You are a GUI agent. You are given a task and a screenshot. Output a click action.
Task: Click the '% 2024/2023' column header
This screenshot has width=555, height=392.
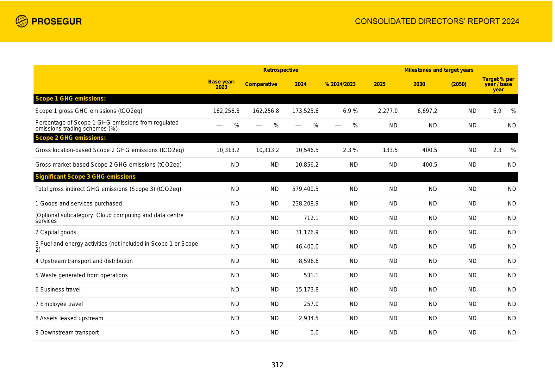[x=340, y=84]
